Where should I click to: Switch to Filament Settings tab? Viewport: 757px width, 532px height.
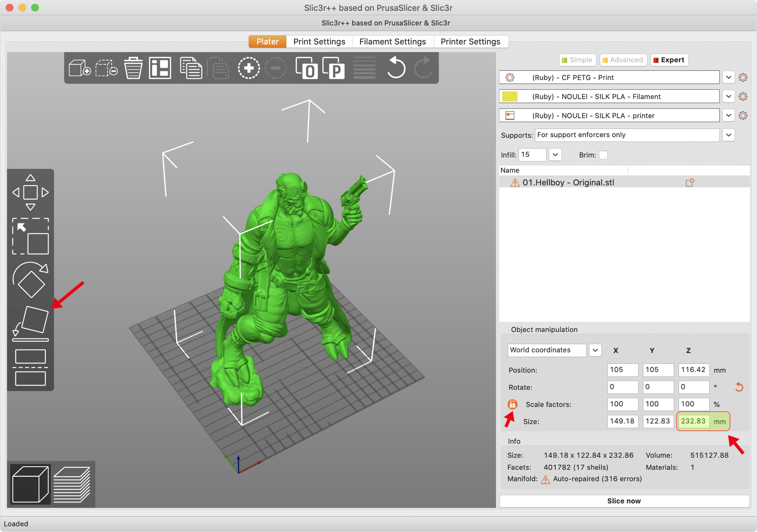[392, 41]
